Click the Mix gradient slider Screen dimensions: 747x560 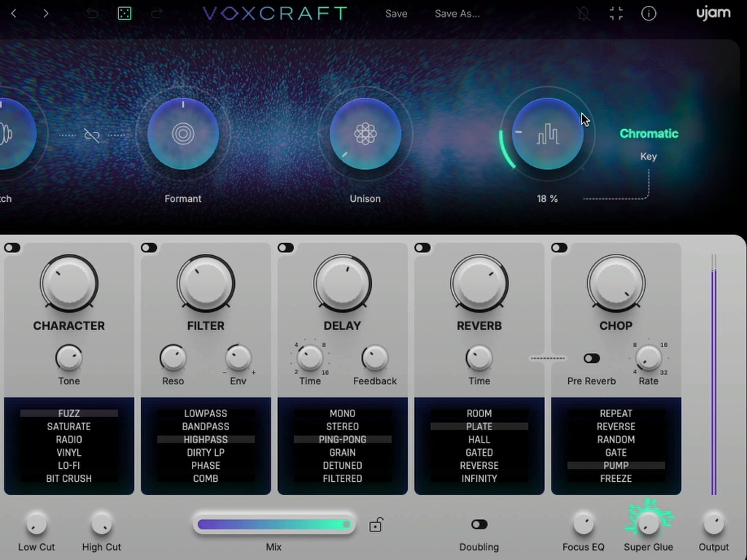tap(274, 524)
